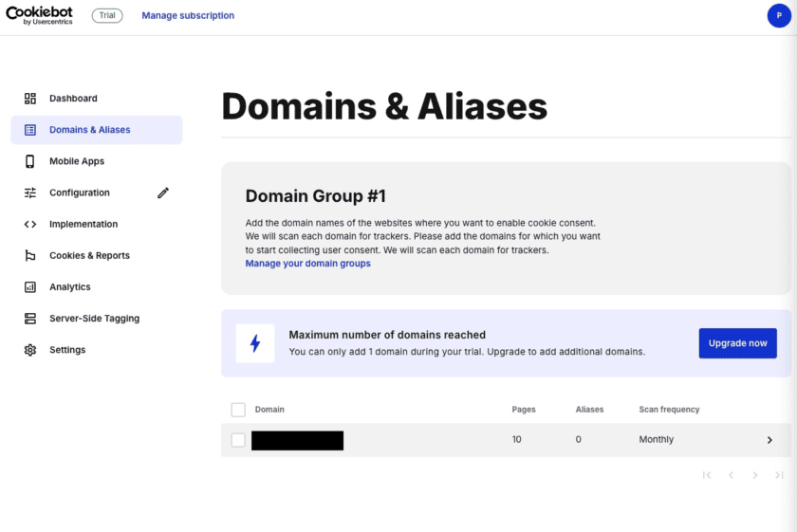Jump to last page in pagination
Viewport: 797px width, 532px height.
779,475
